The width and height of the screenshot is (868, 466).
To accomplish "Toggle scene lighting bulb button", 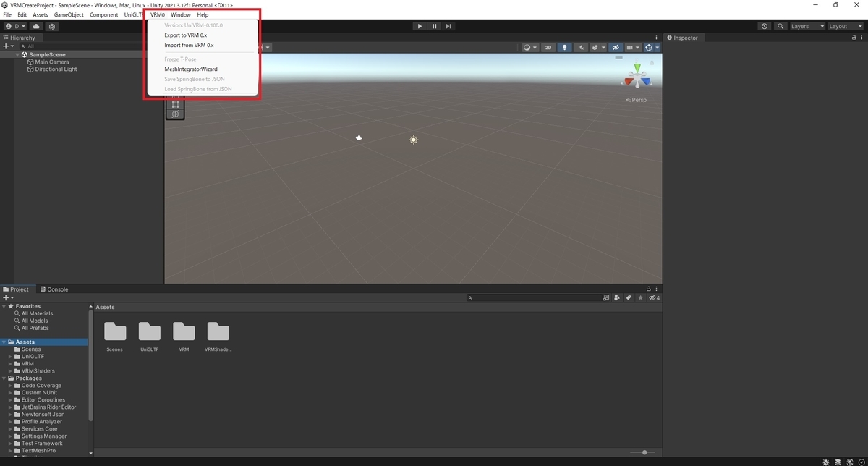I will coord(565,48).
